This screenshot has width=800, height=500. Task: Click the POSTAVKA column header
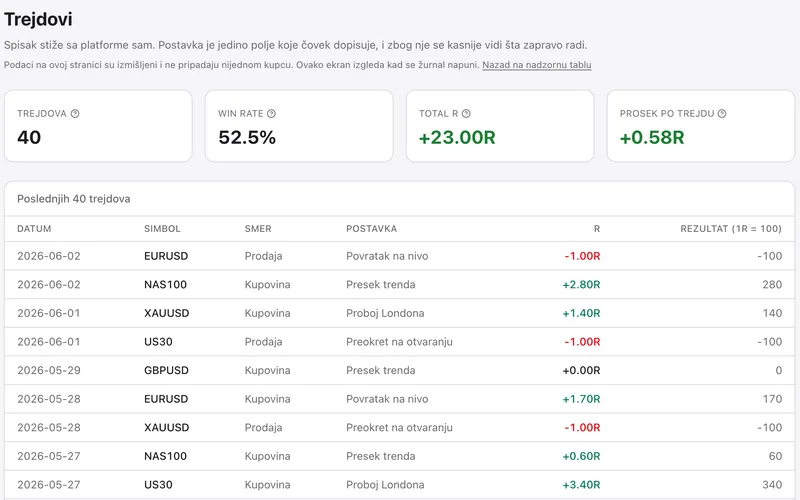tap(371, 229)
